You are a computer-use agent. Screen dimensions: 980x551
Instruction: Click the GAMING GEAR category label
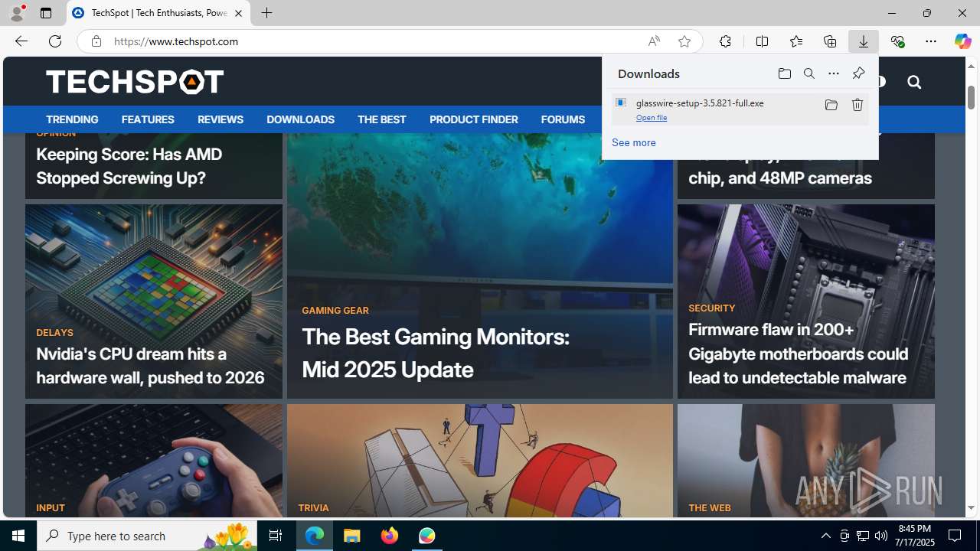pos(335,311)
